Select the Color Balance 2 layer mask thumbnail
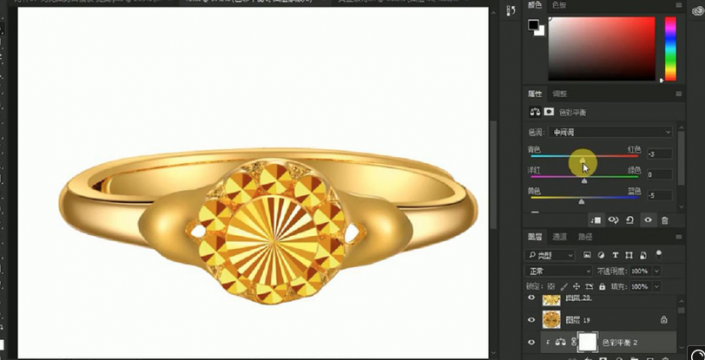This screenshot has height=360, width=705. [x=588, y=342]
